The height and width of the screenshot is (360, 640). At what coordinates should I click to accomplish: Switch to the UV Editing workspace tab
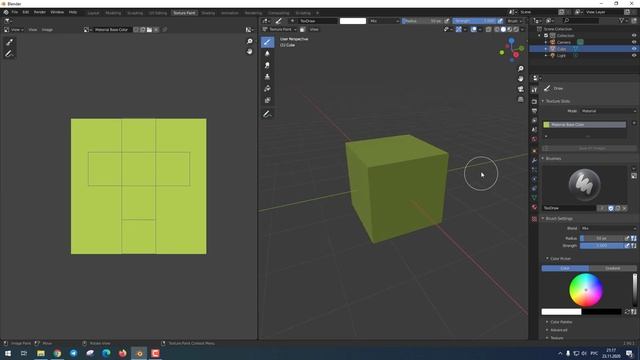click(158, 13)
